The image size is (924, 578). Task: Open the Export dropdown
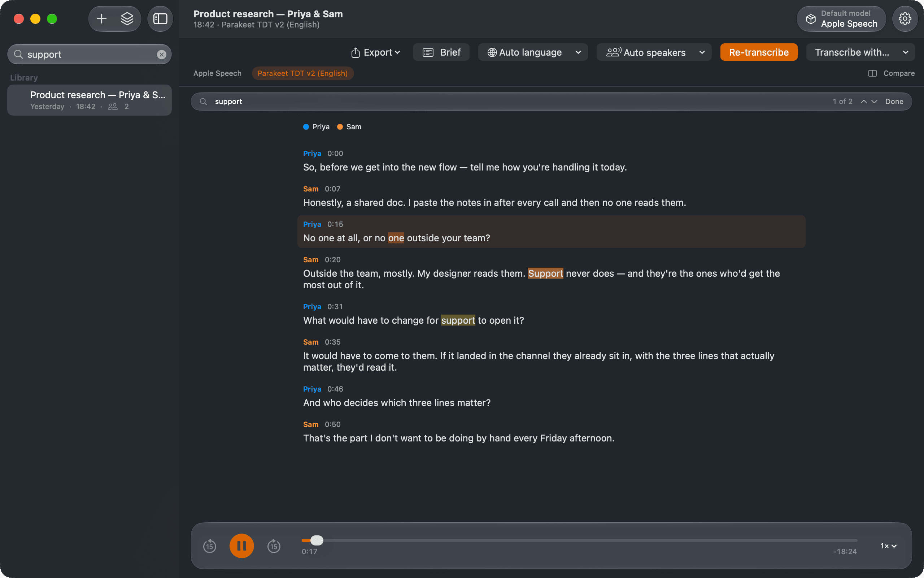376,52
